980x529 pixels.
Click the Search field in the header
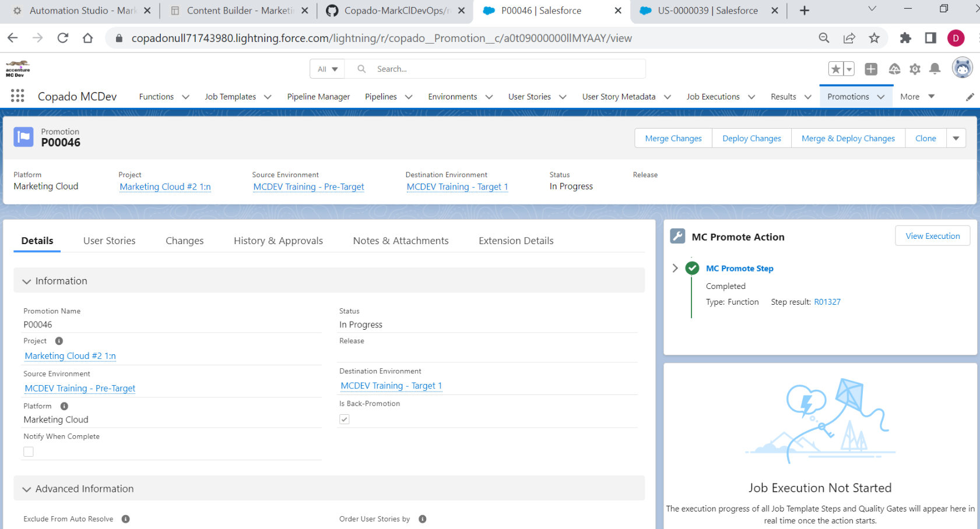point(496,68)
